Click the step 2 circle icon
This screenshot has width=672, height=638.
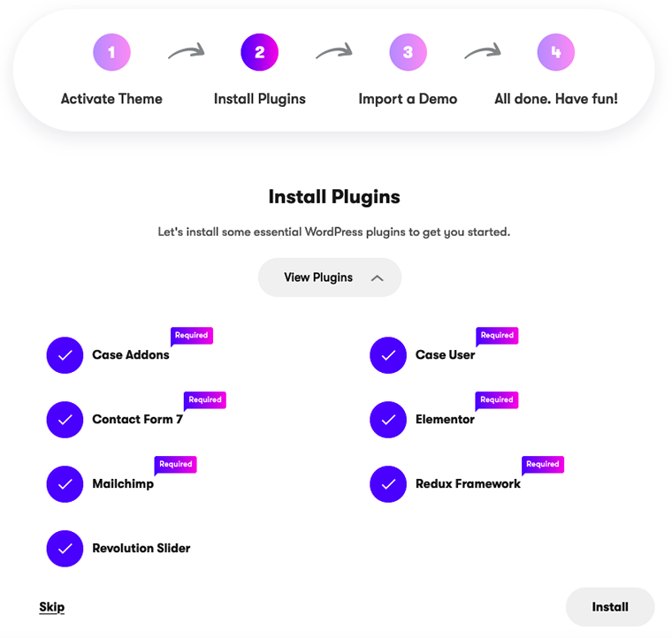point(259,52)
